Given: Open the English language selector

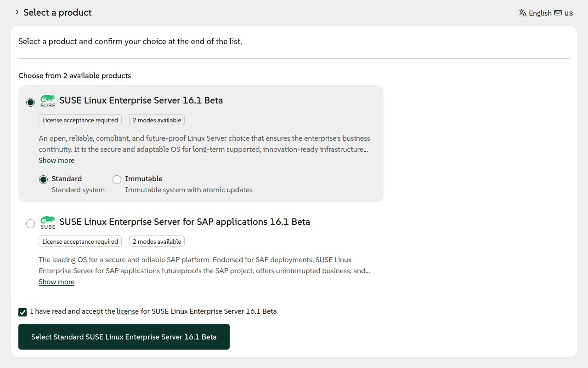Looking at the screenshot, I should click(x=540, y=13).
